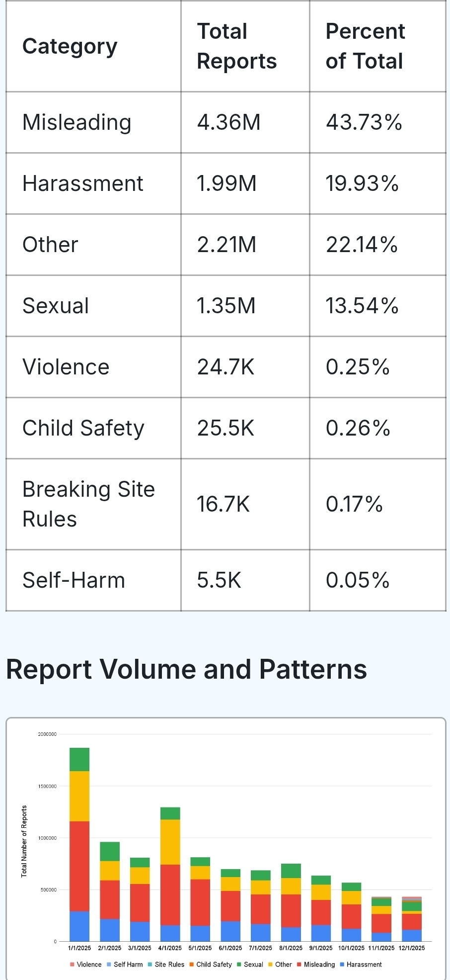The image size is (450, 980).
Task: Select the Misleading row label
Action: pos(77,122)
